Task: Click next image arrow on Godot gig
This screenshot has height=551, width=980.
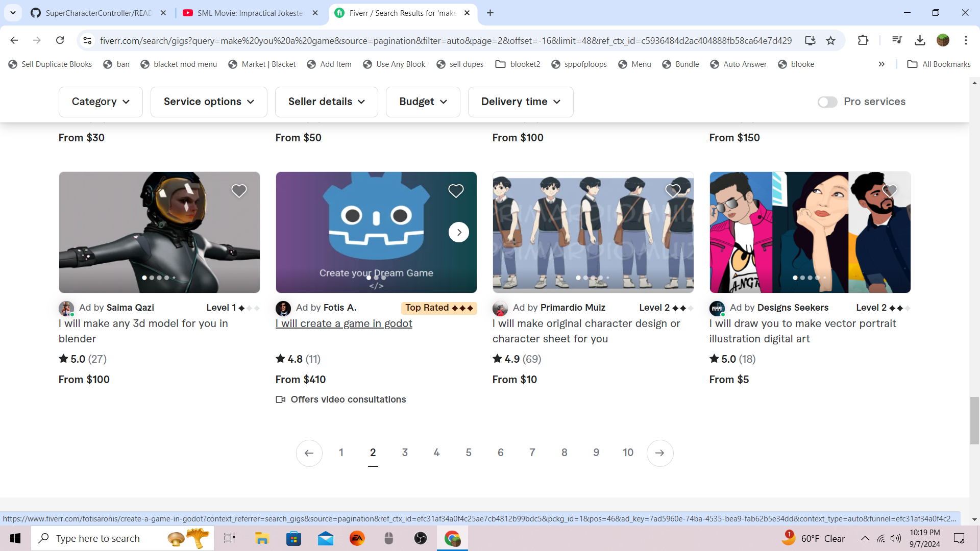Action: point(459,233)
